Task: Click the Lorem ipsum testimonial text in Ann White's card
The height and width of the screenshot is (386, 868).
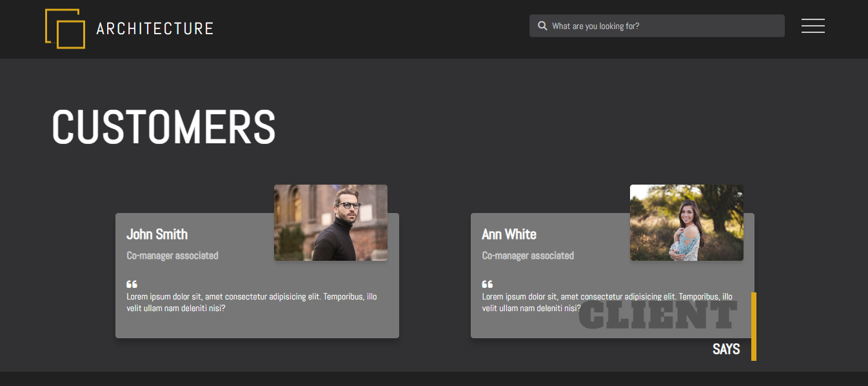Action: (607, 303)
